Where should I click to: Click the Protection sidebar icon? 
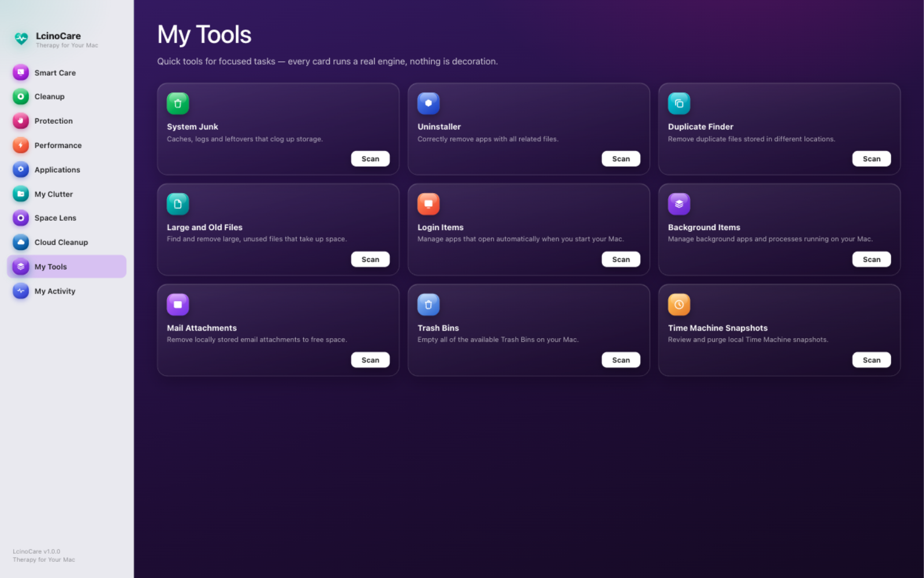pos(21,121)
